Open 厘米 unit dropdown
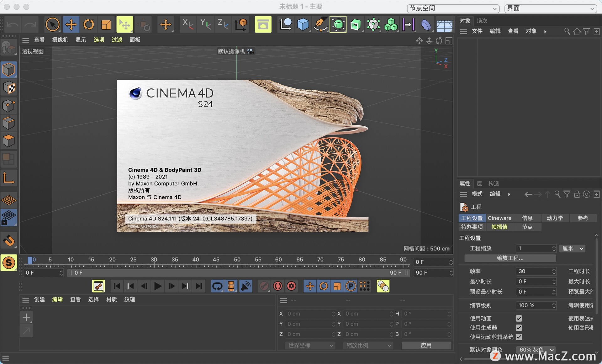Image resolution: width=602 pixels, height=364 pixels. 573,249
